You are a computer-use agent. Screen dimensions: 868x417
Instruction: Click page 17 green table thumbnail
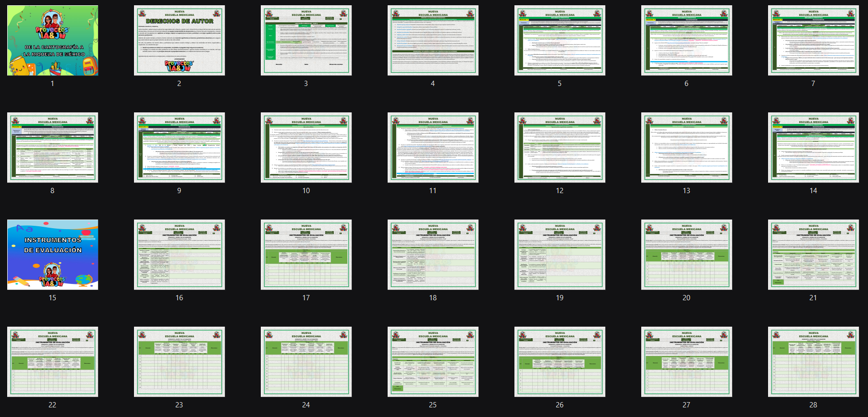pyautogui.click(x=306, y=255)
